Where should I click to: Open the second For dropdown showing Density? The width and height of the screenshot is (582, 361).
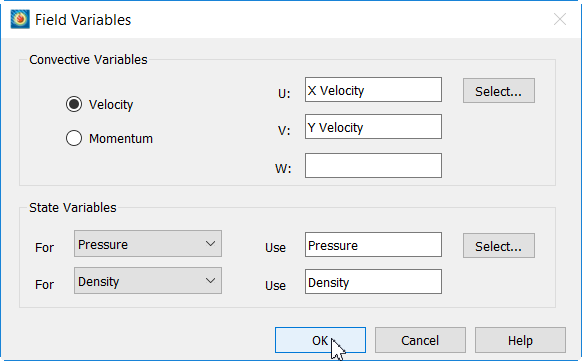(148, 281)
